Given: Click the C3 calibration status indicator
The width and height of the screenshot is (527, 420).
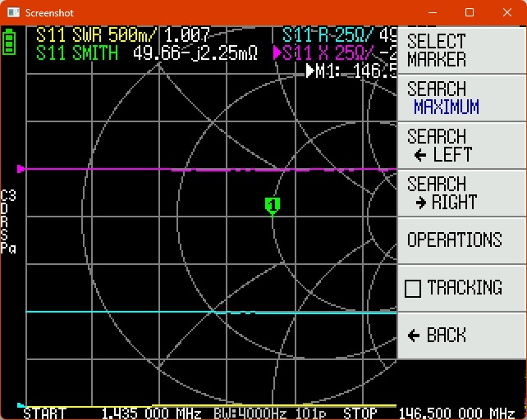Looking at the screenshot, I should tap(8, 196).
